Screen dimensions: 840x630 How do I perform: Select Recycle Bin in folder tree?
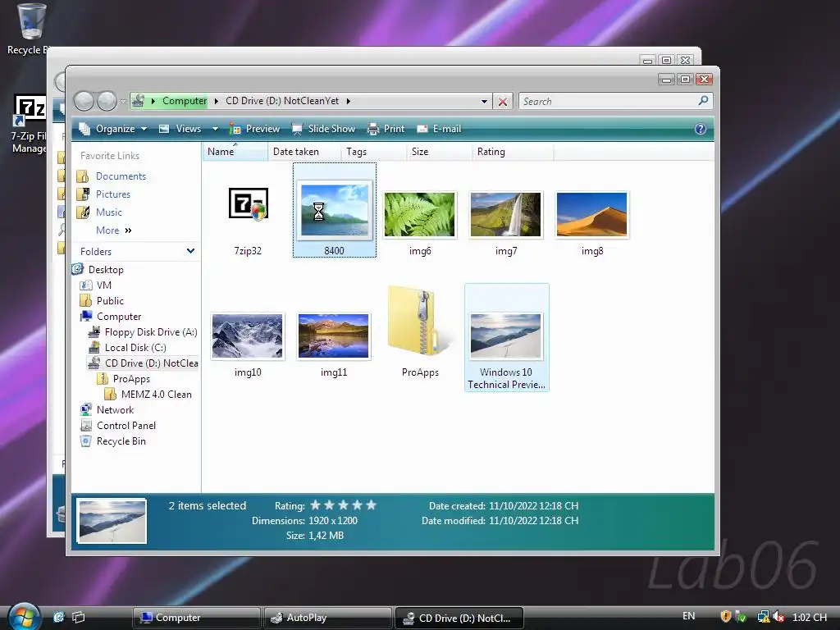point(121,441)
